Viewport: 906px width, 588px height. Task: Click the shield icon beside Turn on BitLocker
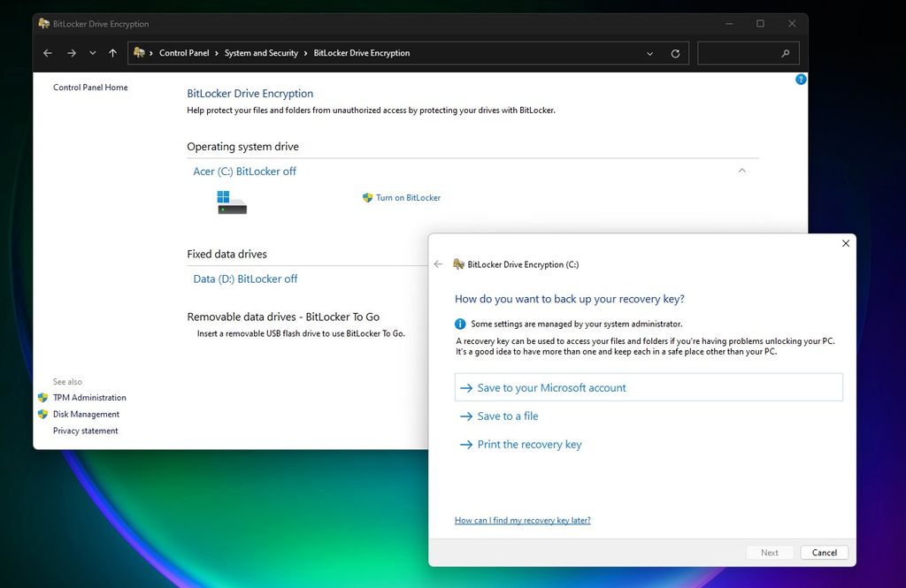click(366, 198)
